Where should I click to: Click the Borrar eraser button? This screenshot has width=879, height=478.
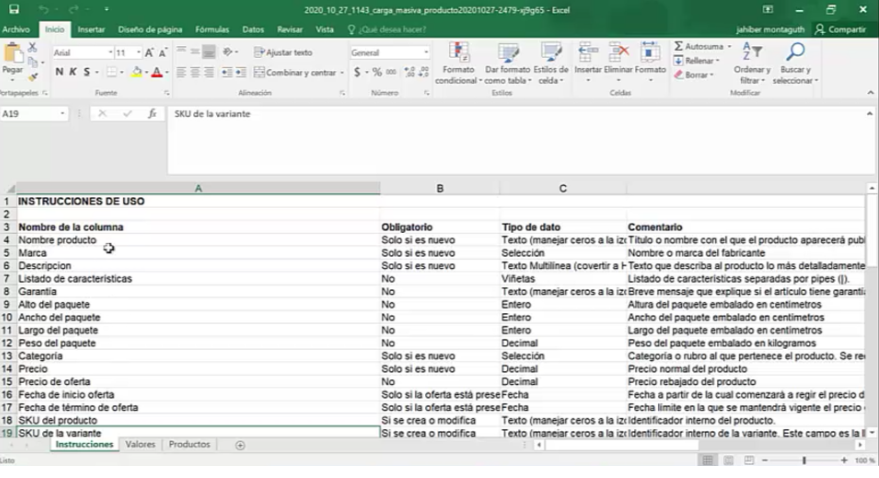(x=694, y=75)
